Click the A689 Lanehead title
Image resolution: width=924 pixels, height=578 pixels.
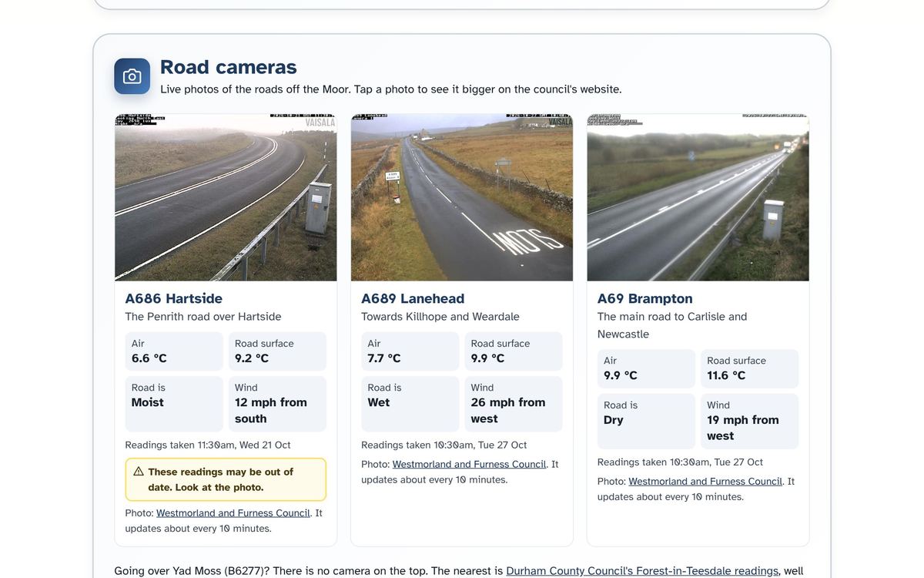click(x=413, y=298)
